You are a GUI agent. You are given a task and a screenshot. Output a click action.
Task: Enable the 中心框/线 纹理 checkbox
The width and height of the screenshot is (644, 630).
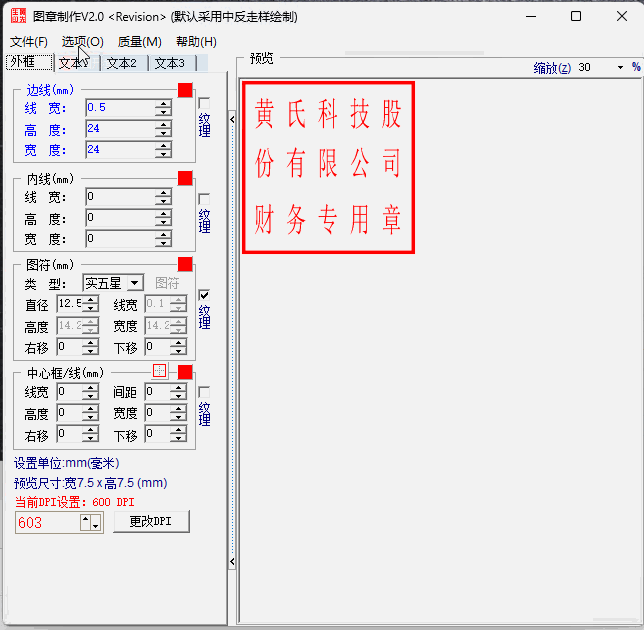204,392
